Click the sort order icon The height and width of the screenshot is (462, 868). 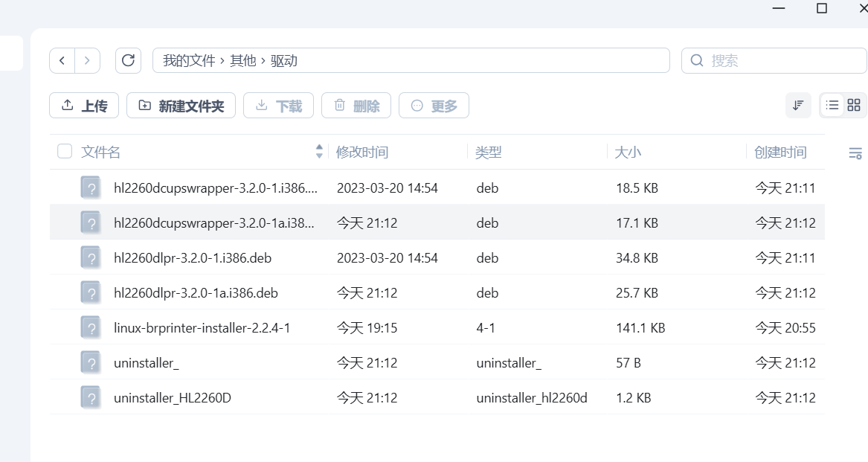tap(797, 105)
